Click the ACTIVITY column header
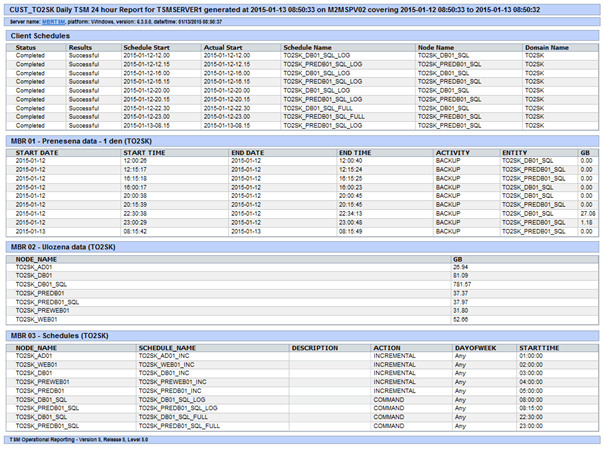The image size is (605, 451). tap(452, 152)
